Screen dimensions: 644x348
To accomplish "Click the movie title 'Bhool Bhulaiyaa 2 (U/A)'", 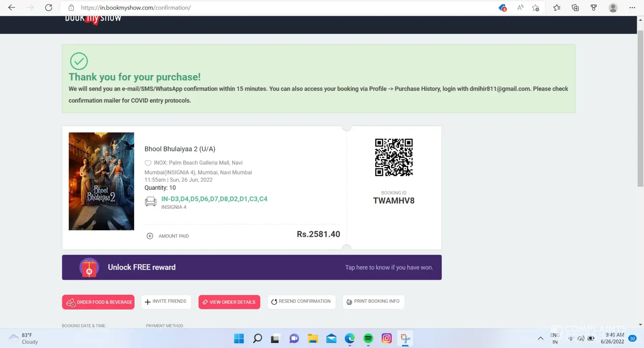I will coord(180,149).
